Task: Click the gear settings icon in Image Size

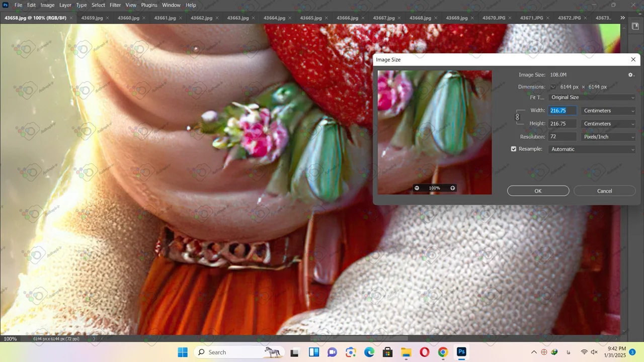Action: pos(631,75)
